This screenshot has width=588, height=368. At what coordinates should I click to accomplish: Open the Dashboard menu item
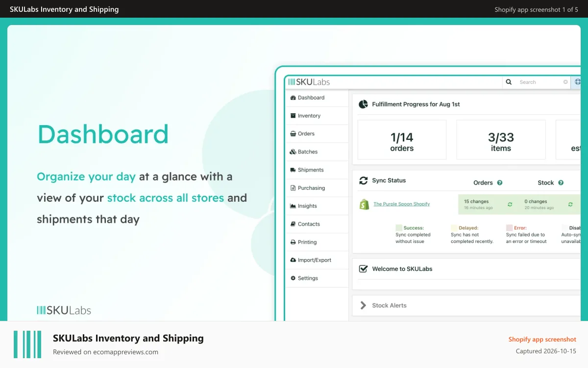pos(317,98)
